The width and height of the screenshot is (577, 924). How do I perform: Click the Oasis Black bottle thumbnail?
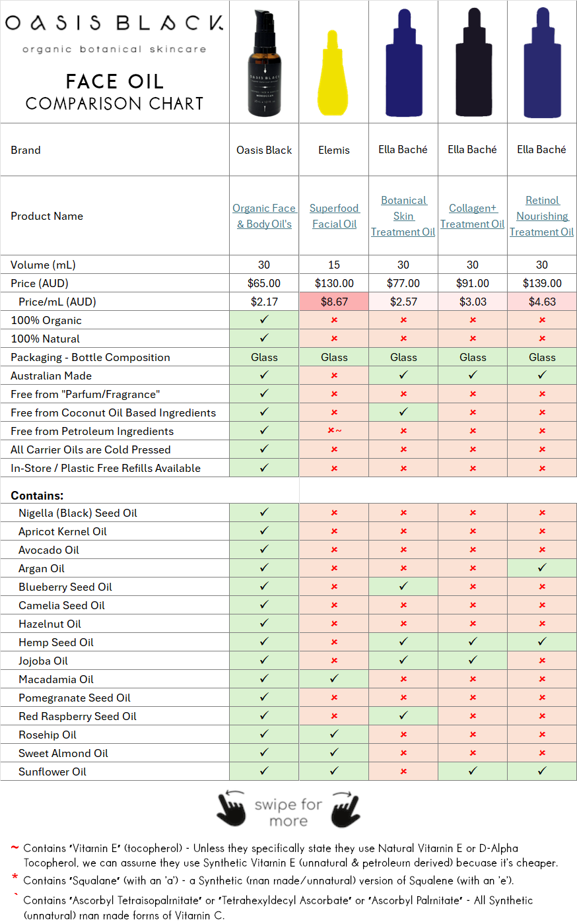pos(263,63)
